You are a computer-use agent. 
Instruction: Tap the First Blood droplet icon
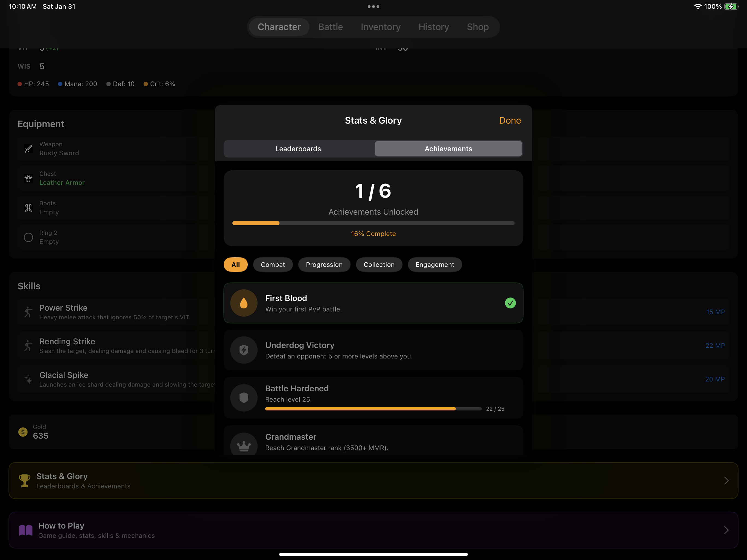click(243, 303)
